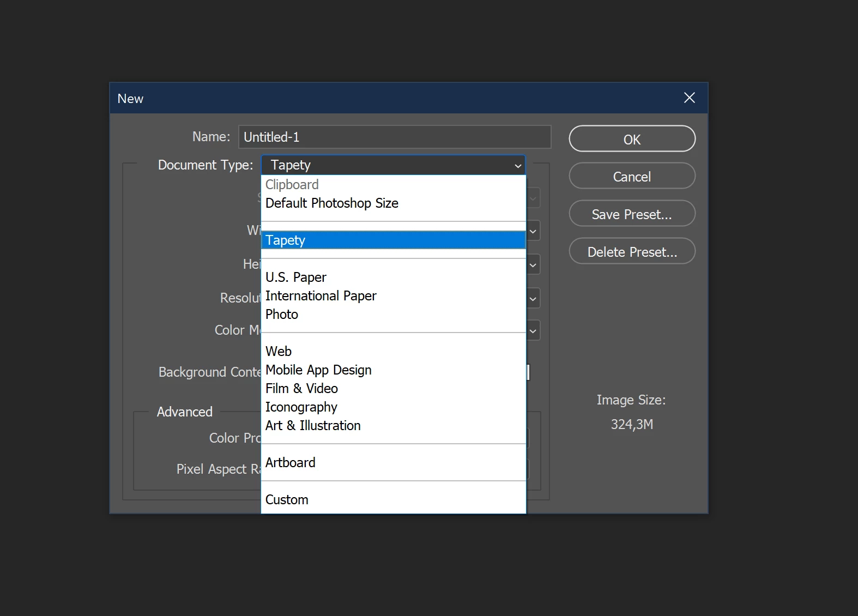Image resolution: width=858 pixels, height=616 pixels.
Task: Choose the Clipboard document type
Action: click(x=394, y=185)
